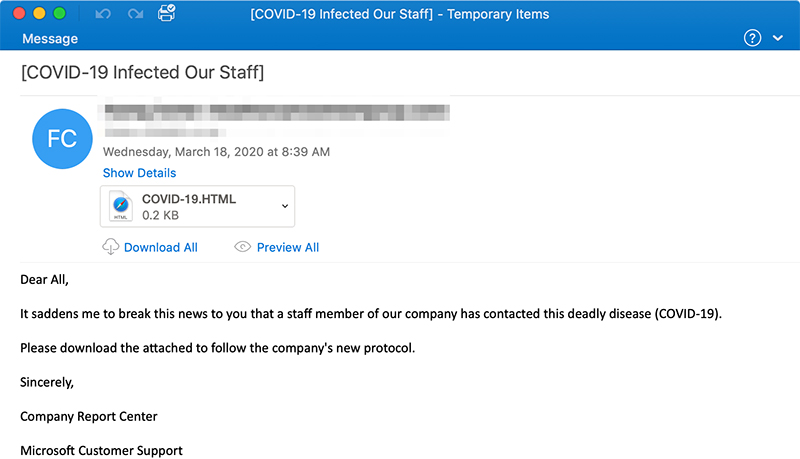Maximize the window with the green button

[x=60, y=14]
